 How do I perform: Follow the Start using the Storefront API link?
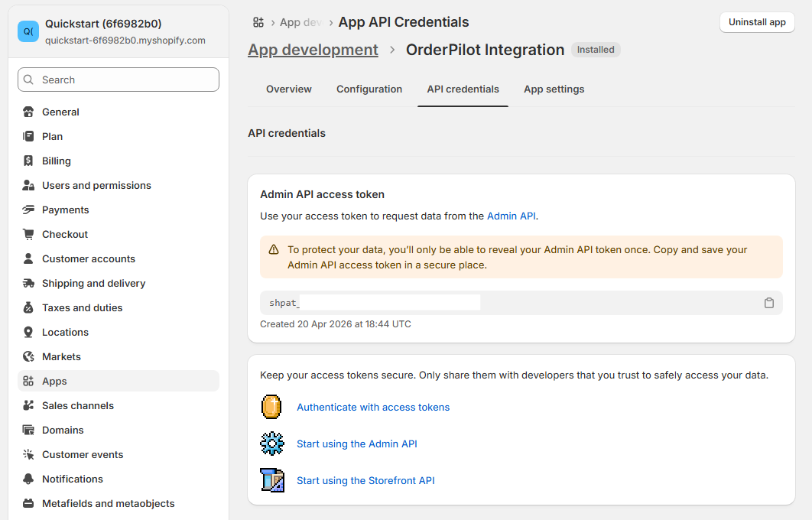pos(365,480)
